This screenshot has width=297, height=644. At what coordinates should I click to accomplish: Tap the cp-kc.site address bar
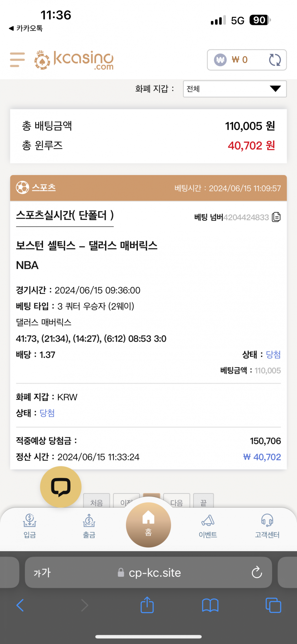(149, 572)
